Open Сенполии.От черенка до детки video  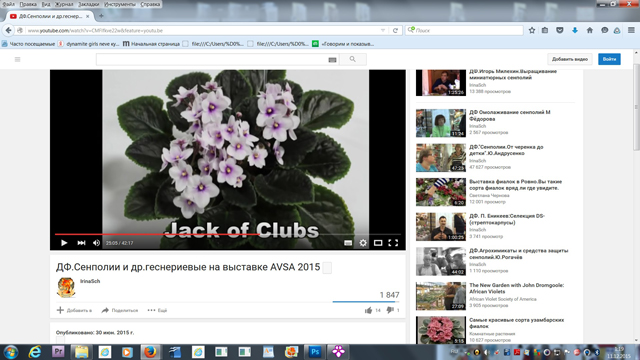click(506, 150)
